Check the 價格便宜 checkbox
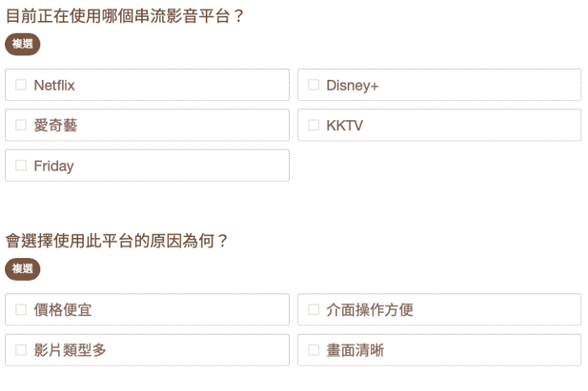The height and width of the screenshot is (391, 588). tap(21, 309)
